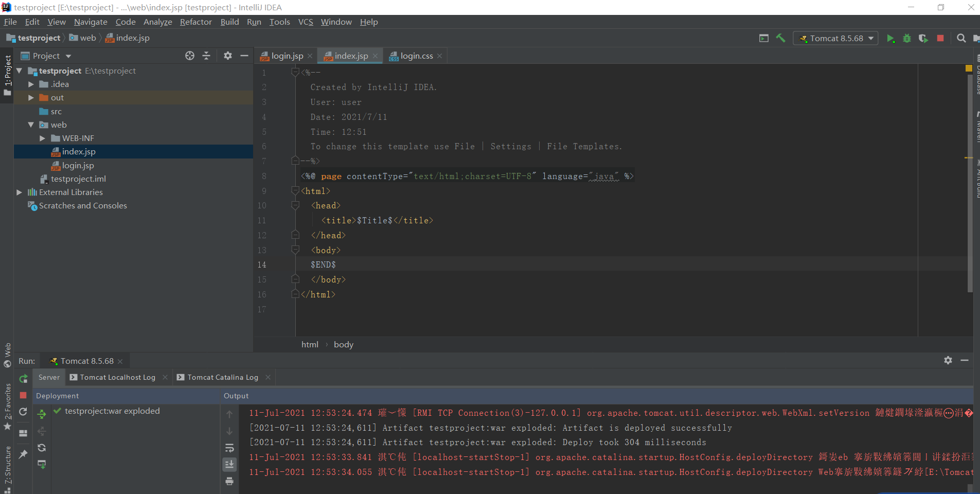Start the debugger with bug icon
The height and width of the screenshot is (494, 980).
click(x=907, y=38)
